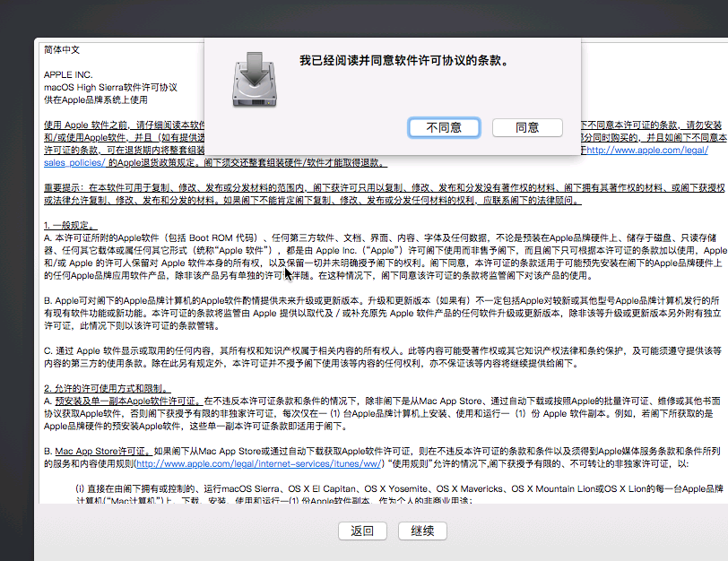Select the 'macOS High Sierra软件许可协议' title line
This screenshot has height=561, width=728.
point(110,87)
